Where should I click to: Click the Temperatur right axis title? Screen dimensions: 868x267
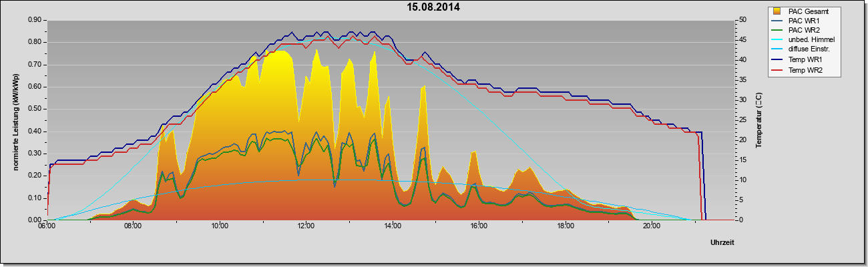coord(758,120)
